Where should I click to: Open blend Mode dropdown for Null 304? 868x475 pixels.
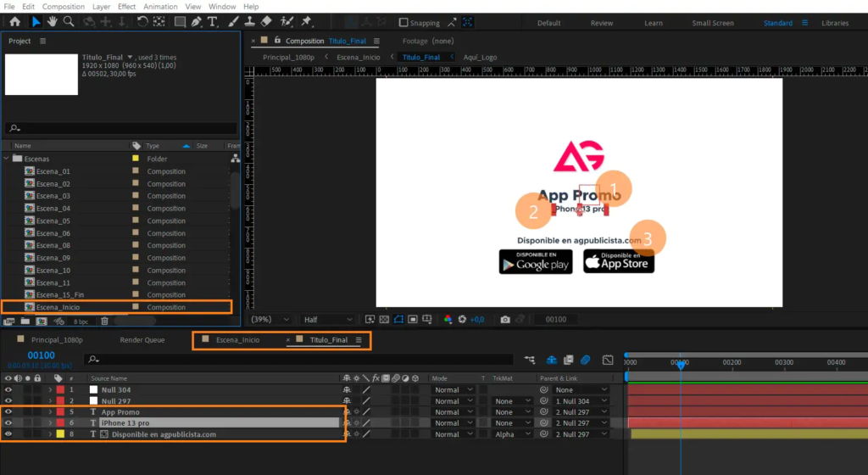coord(453,389)
